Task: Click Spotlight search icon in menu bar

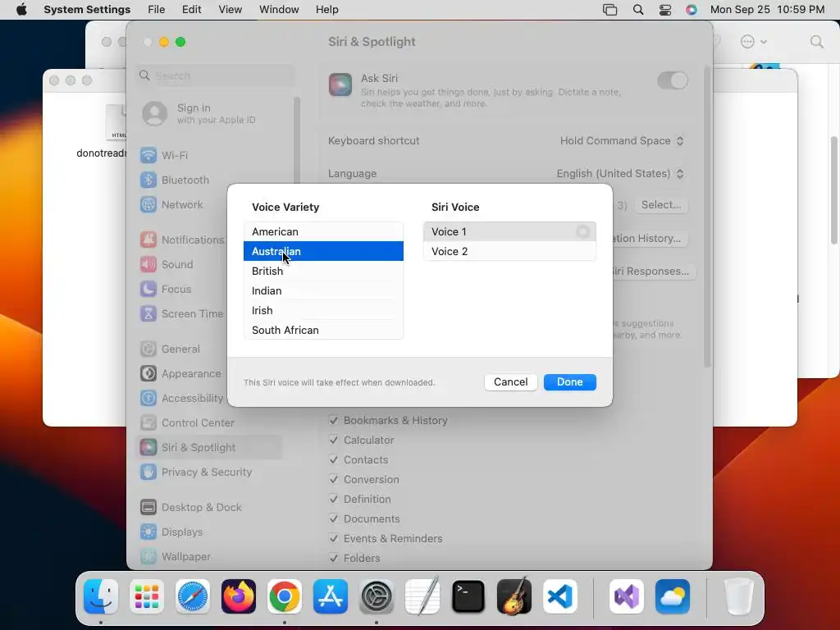Action: pos(638,10)
